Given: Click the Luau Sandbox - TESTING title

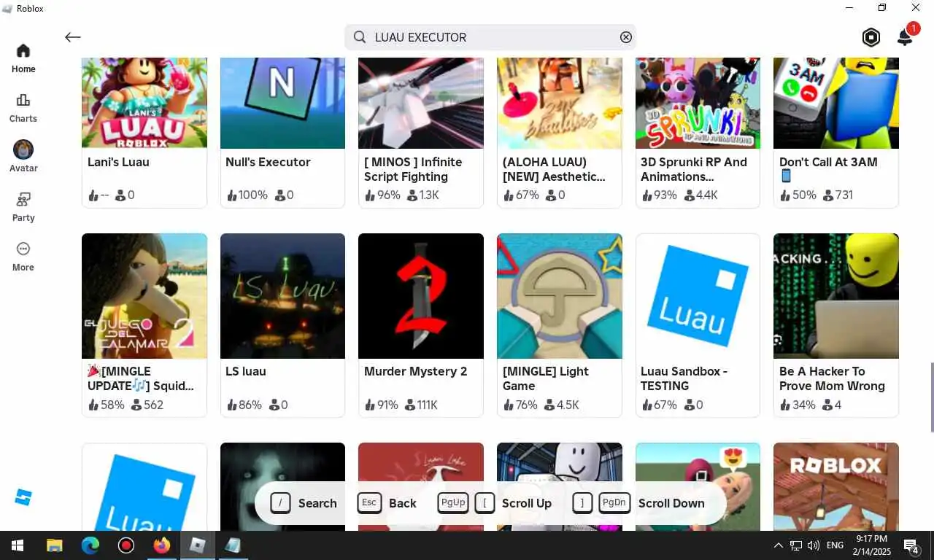Looking at the screenshot, I should click(x=684, y=378).
